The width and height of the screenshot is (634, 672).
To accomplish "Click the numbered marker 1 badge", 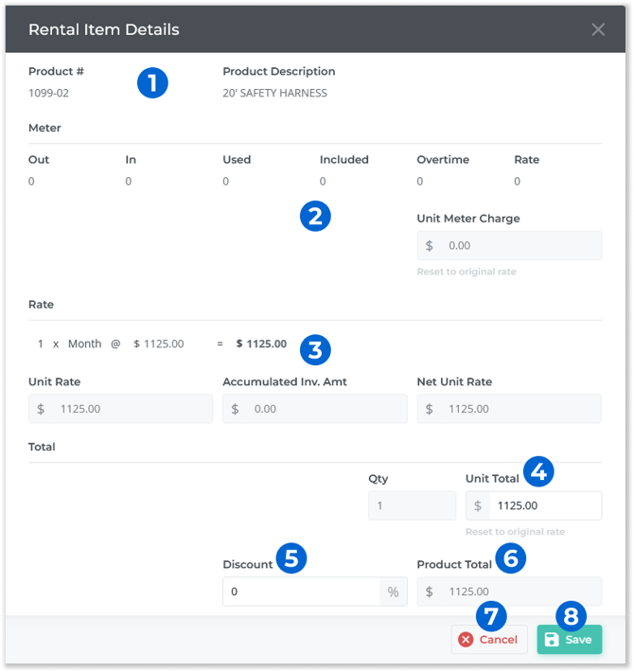I will [152, 82].
